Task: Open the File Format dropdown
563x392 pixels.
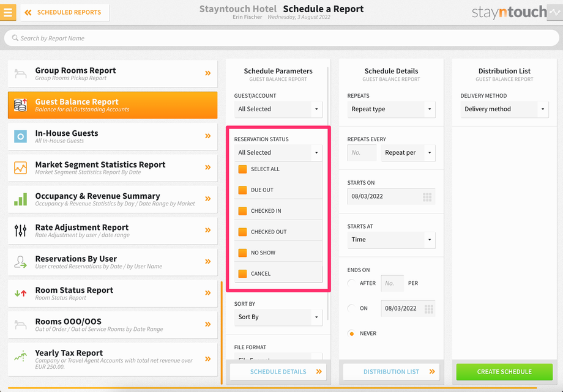Action: (x=278, y=356)
